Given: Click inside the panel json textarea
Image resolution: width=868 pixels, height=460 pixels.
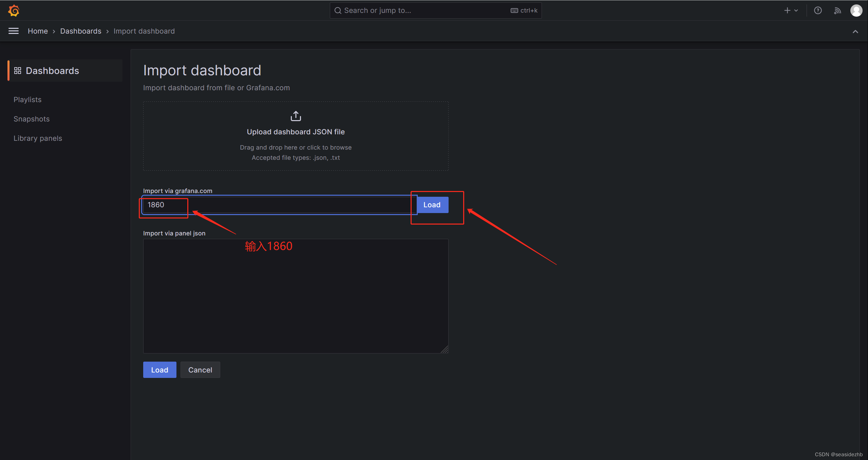Looking at the screenshot, I should pyautogui.click(x=296, y=296).
